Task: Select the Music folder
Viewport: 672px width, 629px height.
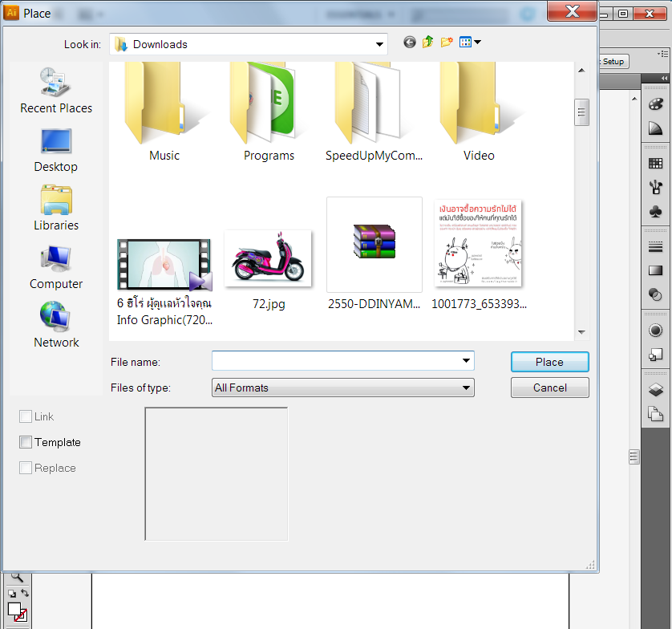Action: [164, 112]
